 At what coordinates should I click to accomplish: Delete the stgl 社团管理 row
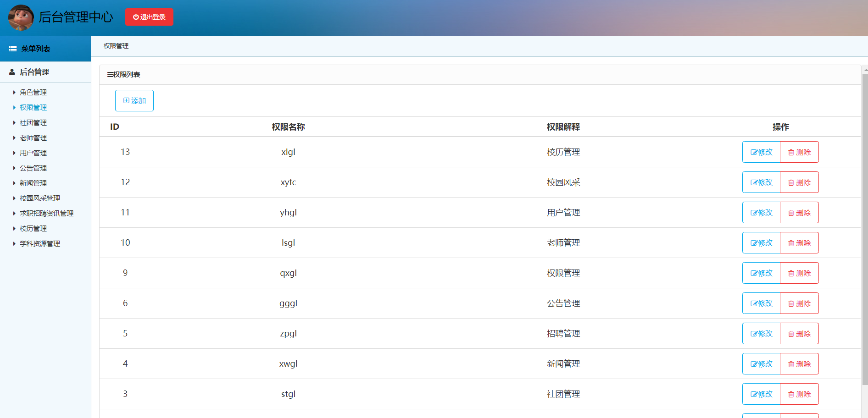[x=799, y=394]
